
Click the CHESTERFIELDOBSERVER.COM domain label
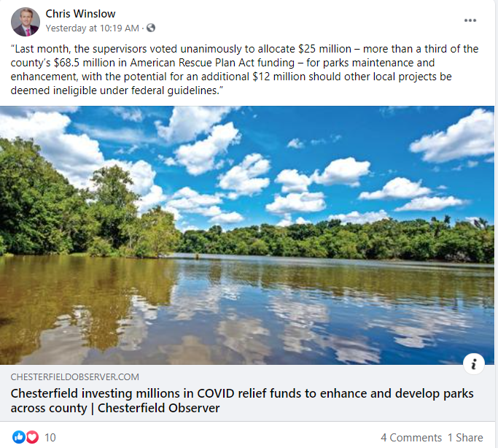74,376
